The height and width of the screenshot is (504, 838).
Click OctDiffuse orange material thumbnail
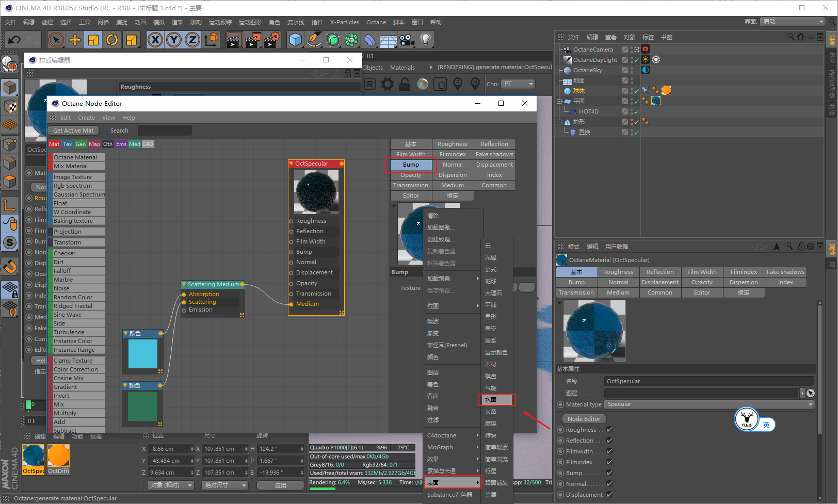click(x=58, y=456)
